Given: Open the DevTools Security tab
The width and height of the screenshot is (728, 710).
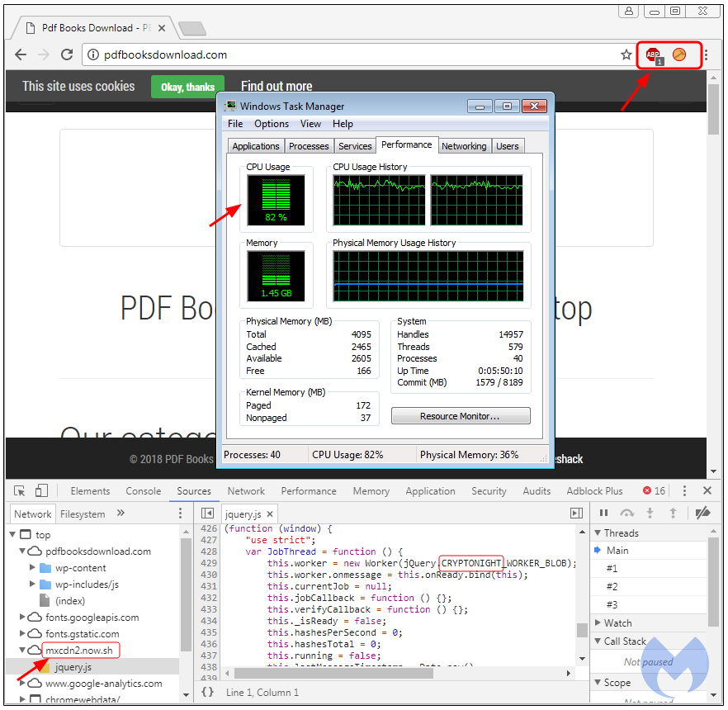Looking at the screenshot, I should (489, 491).
